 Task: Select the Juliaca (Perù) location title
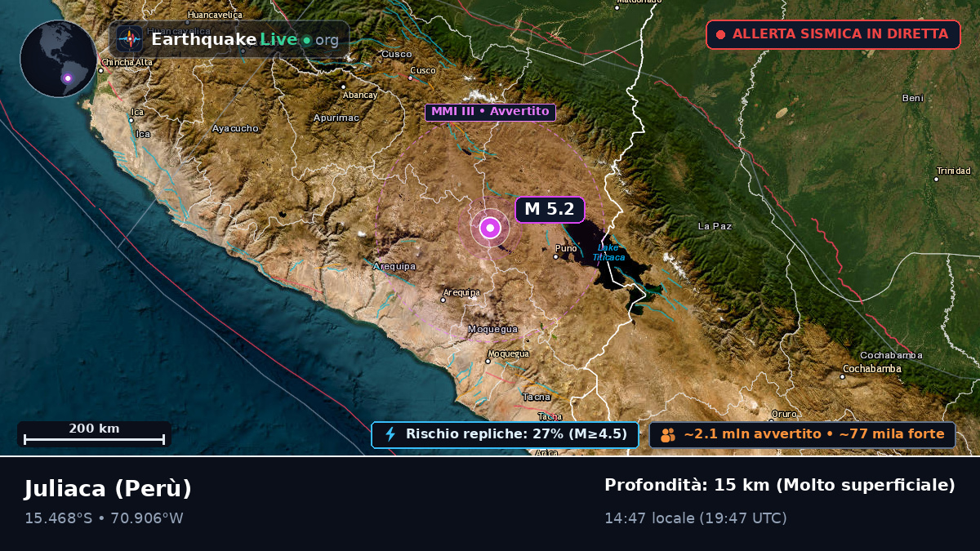(x=108, y=488)
